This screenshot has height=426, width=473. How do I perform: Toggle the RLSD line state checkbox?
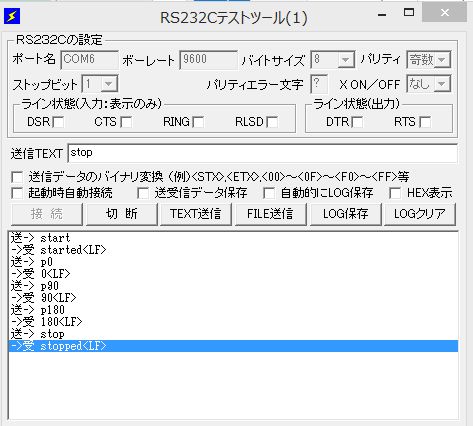click(272, 122)
